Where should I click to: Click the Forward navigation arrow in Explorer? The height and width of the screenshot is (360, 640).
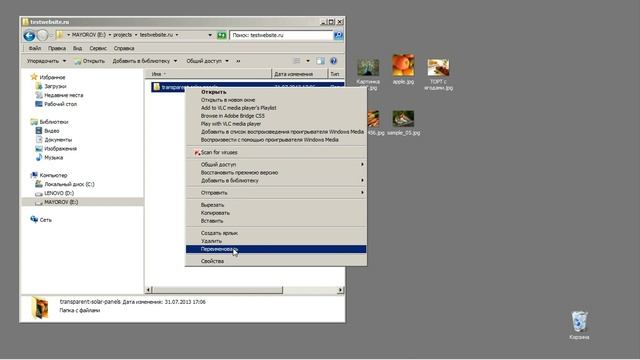(42, 36)
